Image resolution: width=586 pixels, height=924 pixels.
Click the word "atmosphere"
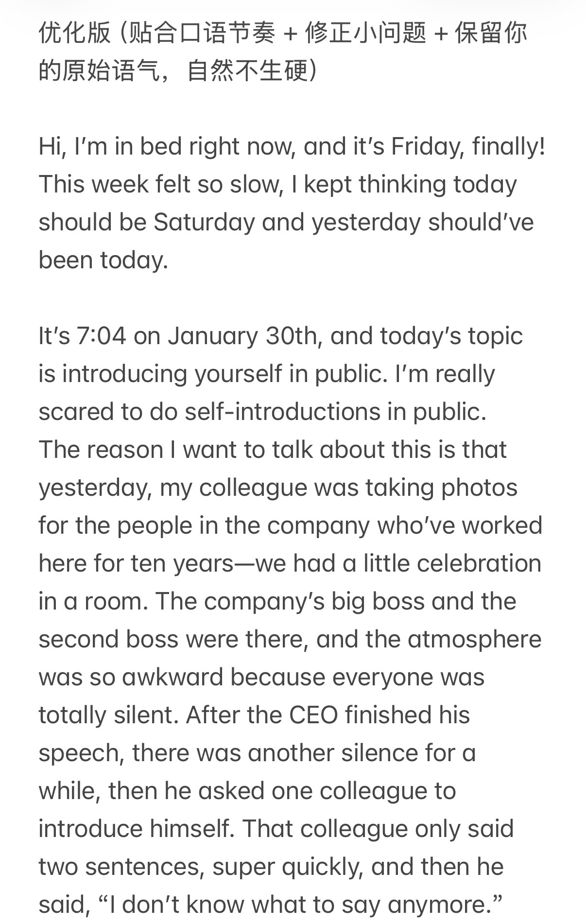tap(474, 640)
